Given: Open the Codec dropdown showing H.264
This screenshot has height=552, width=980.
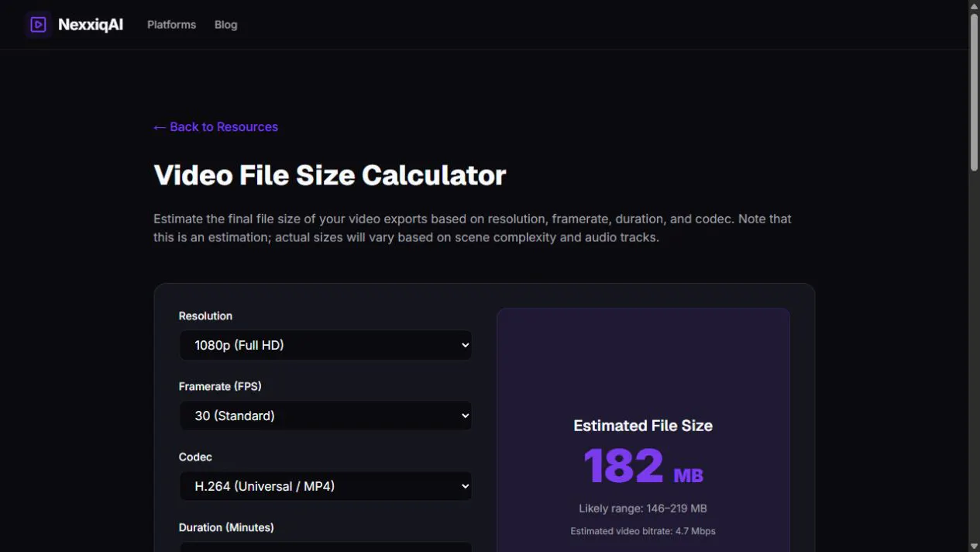Looking at the screenshot, I should (325, 486).
